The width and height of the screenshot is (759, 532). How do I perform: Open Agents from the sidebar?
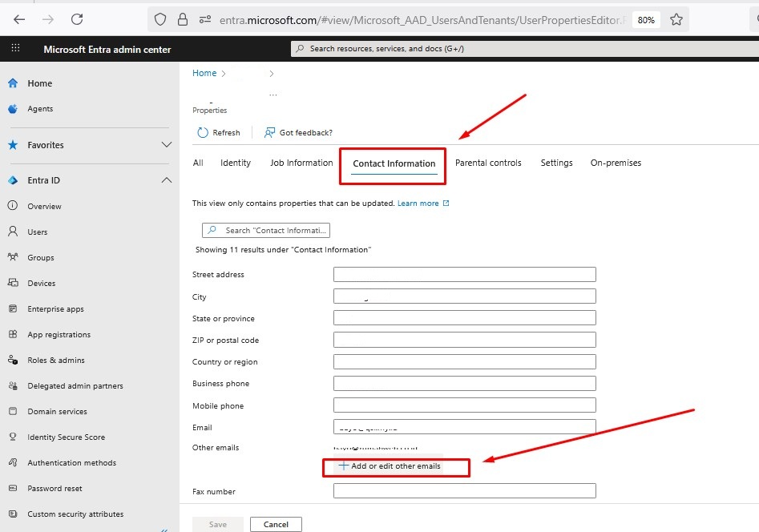click(40, 109)
